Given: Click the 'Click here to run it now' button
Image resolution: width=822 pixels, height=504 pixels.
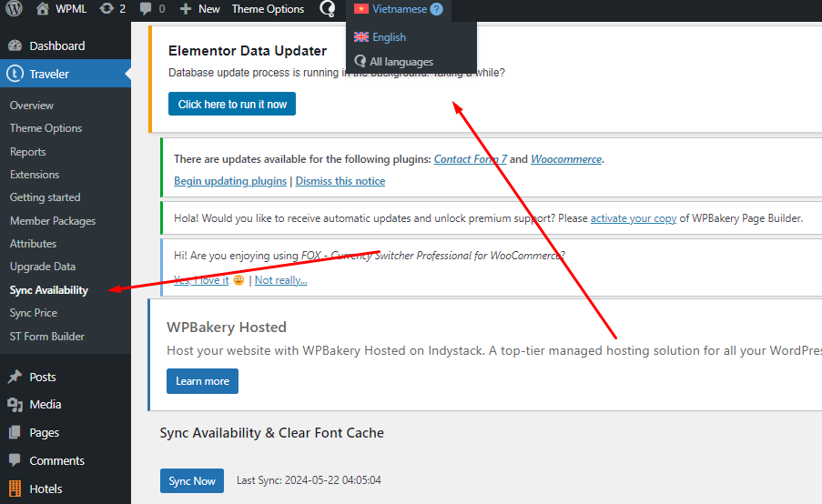Looking at the screenshot, I should [x=232, y=104].
